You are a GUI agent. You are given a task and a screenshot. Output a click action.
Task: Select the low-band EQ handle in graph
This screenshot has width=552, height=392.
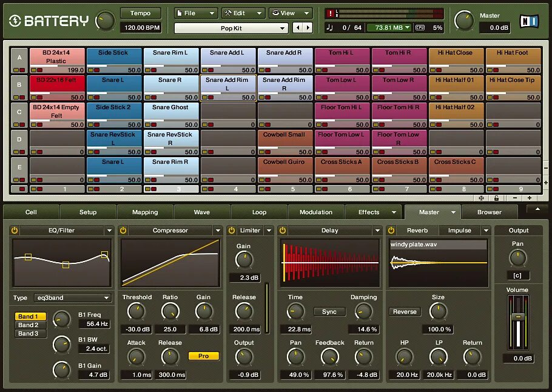point(28,257)
